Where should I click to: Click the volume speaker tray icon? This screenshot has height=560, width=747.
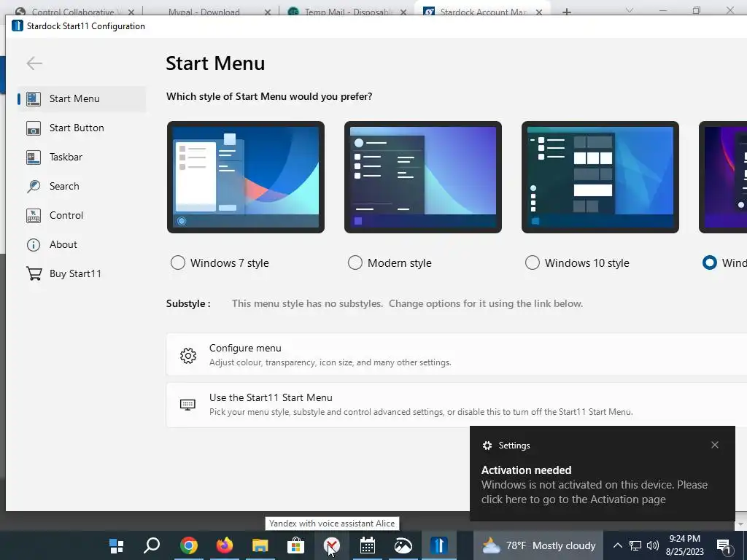point(653,545)
